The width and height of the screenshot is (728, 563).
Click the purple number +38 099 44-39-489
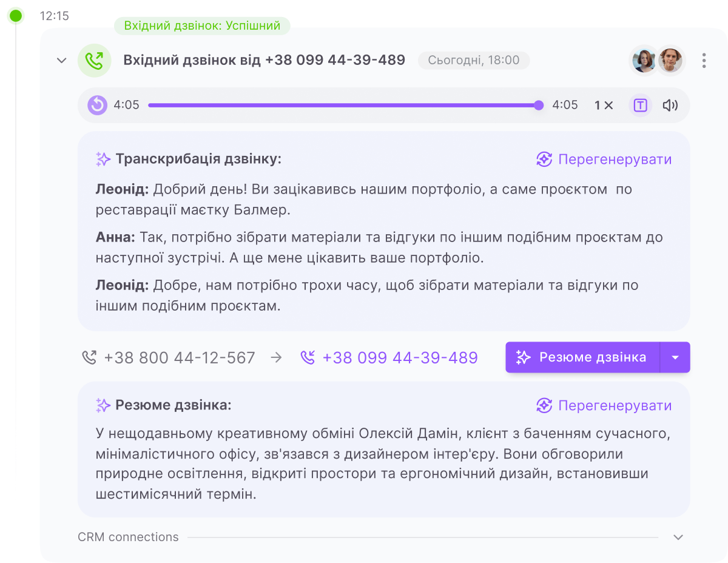pos(400,358)
